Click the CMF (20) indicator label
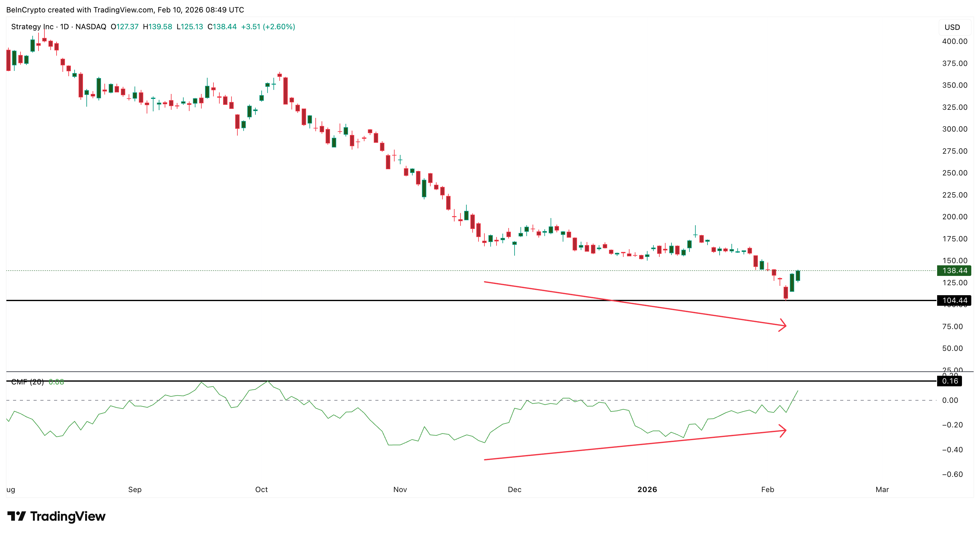Screen dimensions: 980x535 tap(27, 382)
